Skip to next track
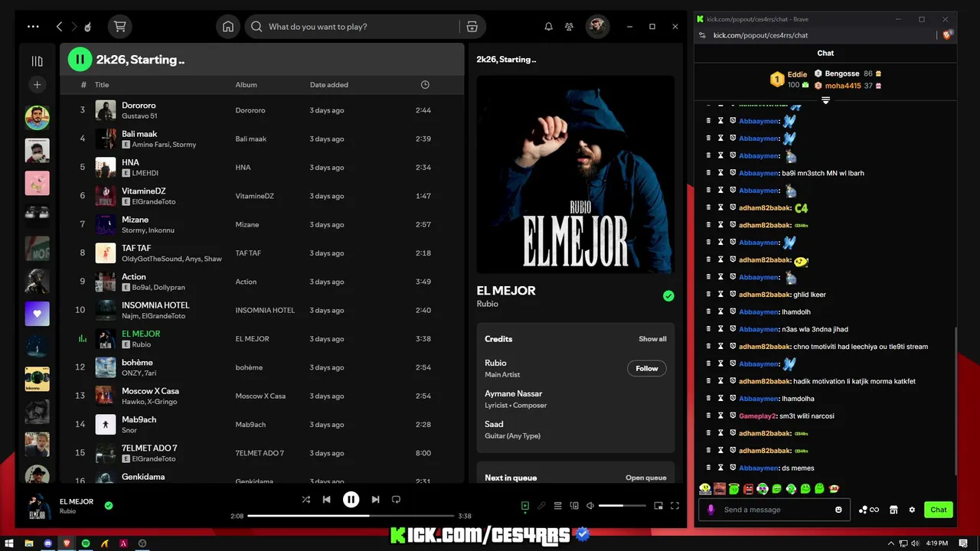Image resolution: width=980 pixels, height=551 pixels. click(x=375, y=500)
